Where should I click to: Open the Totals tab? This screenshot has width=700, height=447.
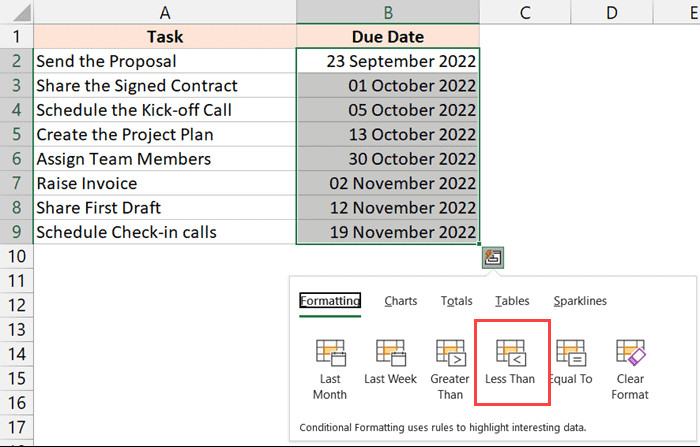pyautogui.click(x=456, y=301)
